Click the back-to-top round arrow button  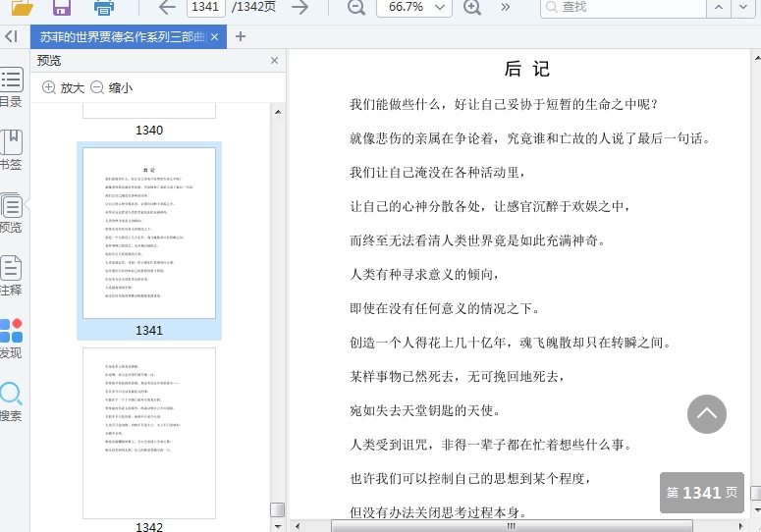coord(707,414)
